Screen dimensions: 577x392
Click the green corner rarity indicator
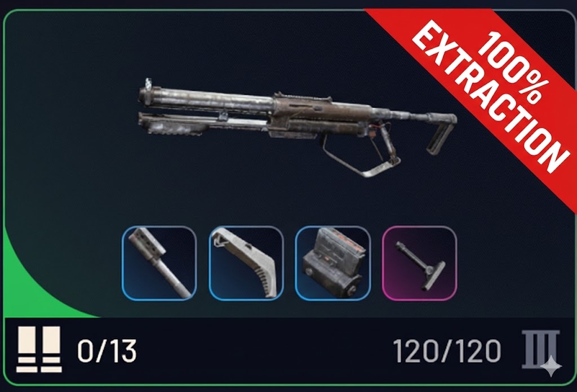(x=33, y=279)
